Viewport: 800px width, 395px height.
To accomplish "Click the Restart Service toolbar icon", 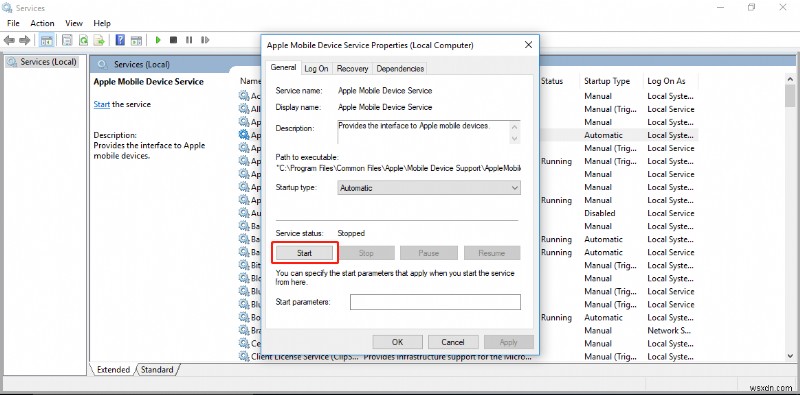I will (x=205, y=40).
